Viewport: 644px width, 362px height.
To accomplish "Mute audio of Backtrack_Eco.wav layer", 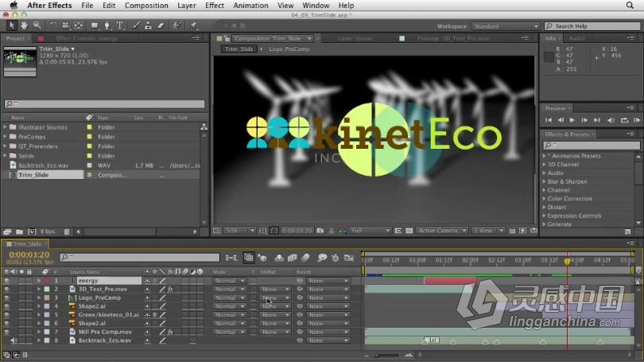I will click(x=14, y=341).
